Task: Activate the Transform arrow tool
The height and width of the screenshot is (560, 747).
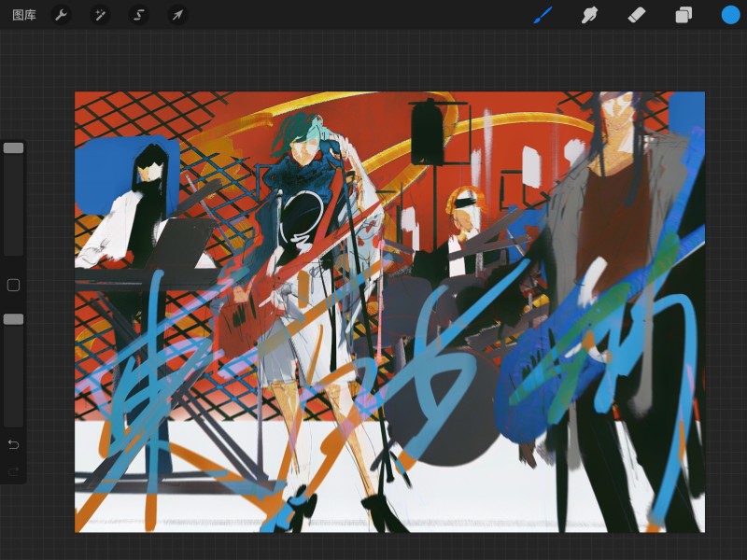Action: click(x=177, y=15)
